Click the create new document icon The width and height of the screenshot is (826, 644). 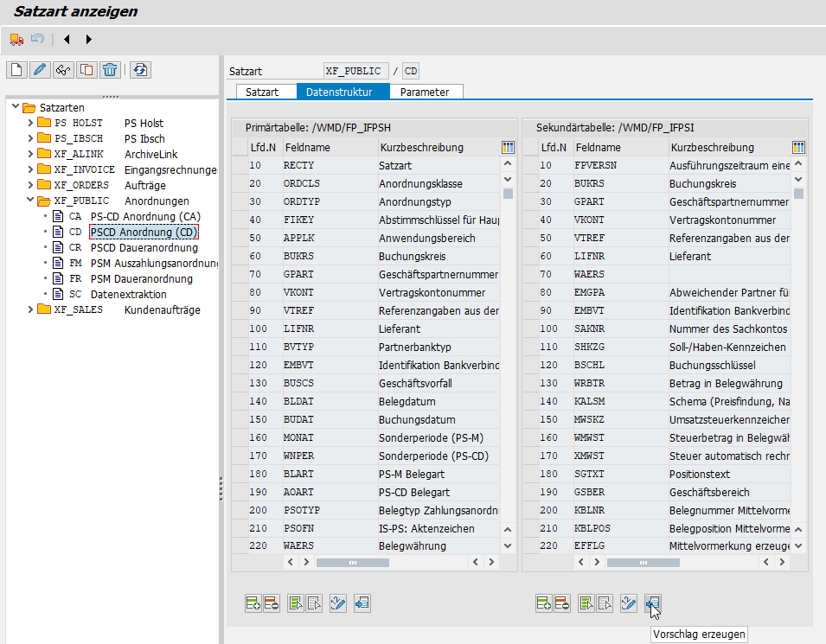(16, 70)
